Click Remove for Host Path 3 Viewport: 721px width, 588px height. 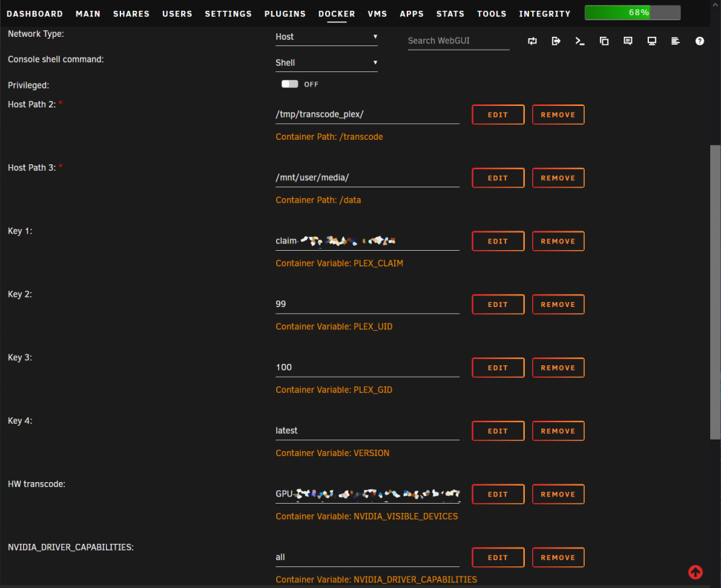click(558, 178)
